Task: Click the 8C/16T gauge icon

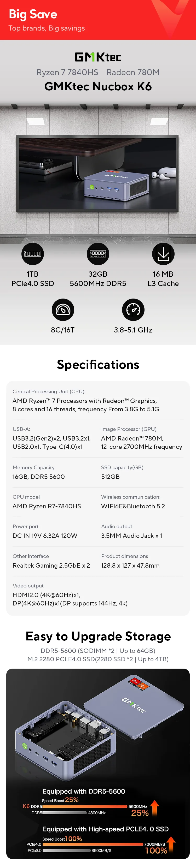Action: coord(63,310)
